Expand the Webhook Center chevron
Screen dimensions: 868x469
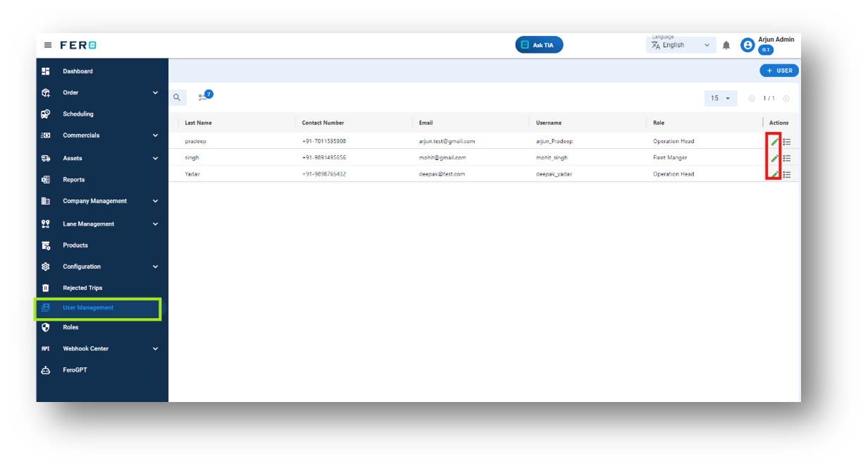tap(156, 348)
